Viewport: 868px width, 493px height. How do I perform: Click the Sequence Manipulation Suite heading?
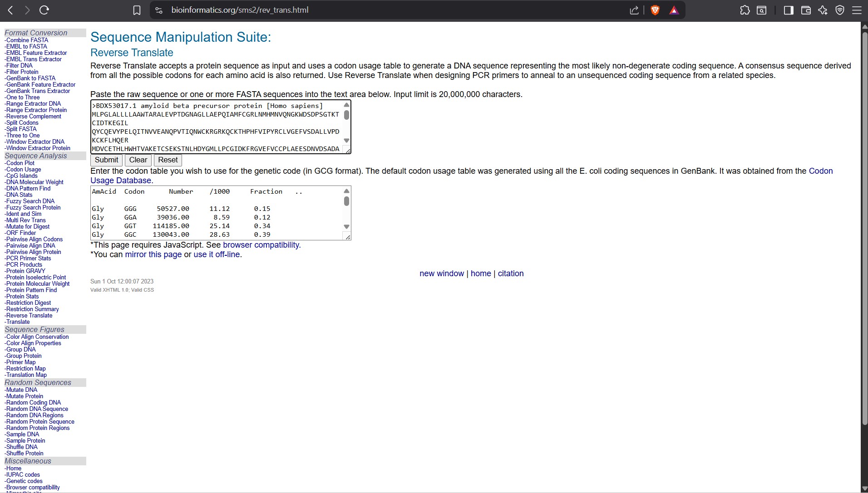181,37
